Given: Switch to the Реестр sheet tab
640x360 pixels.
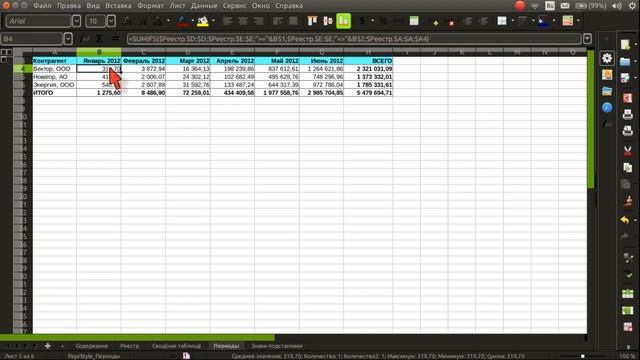Looking at the screenshot, I should 130,346.
